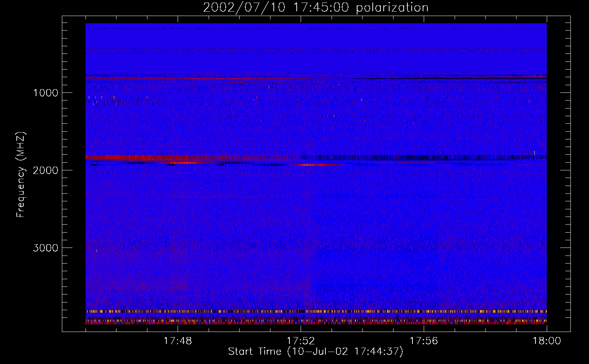Click the 1000 frequency tick label
This screenshot has height=364, width=589.
click(x=46, y=93)
